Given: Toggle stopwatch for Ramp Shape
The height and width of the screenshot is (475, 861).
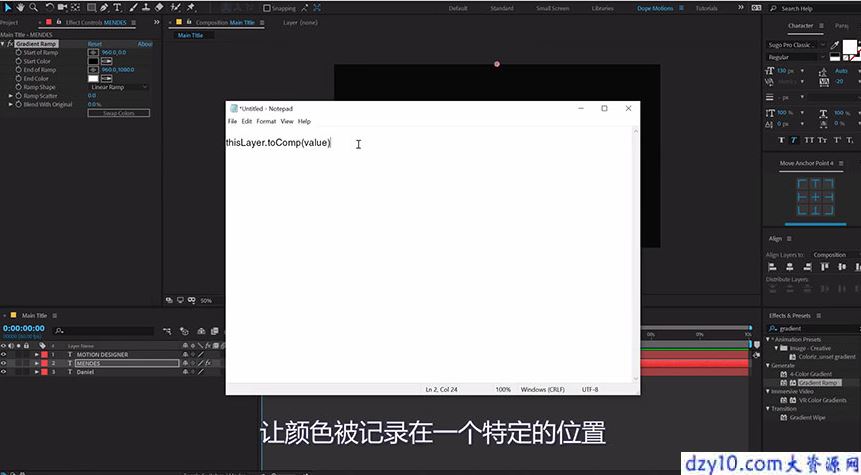Looking at the screenshot, I should coord(19,87).
